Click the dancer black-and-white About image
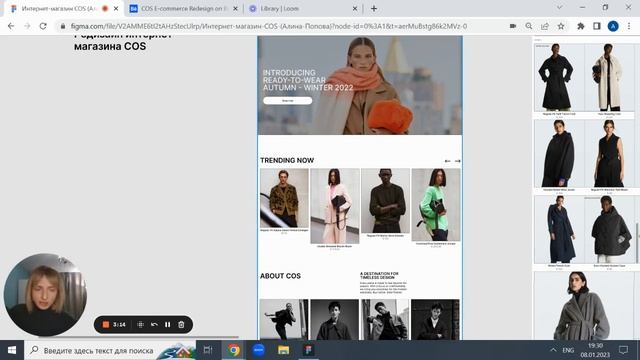 pyautogui.click(x=284, y=320)
